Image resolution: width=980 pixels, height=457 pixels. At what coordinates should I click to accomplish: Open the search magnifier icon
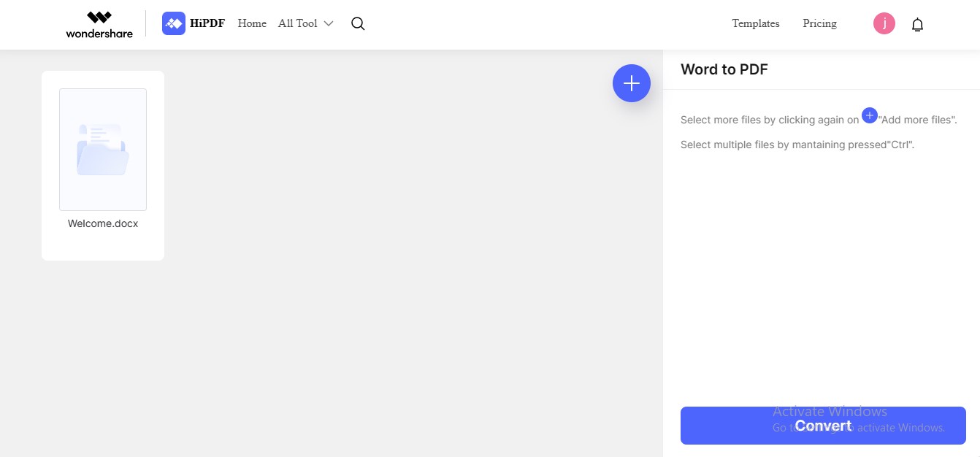tap(358, 23)
